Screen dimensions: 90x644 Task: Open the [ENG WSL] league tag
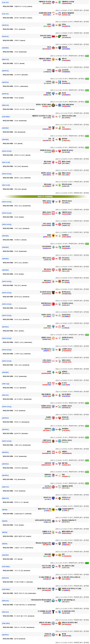(6, 623)
